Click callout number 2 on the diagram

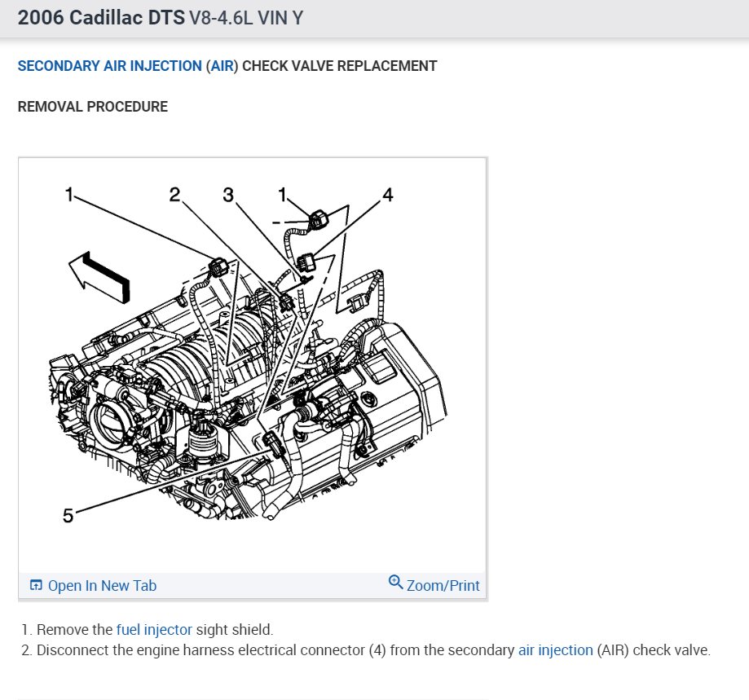coord(175,194)
